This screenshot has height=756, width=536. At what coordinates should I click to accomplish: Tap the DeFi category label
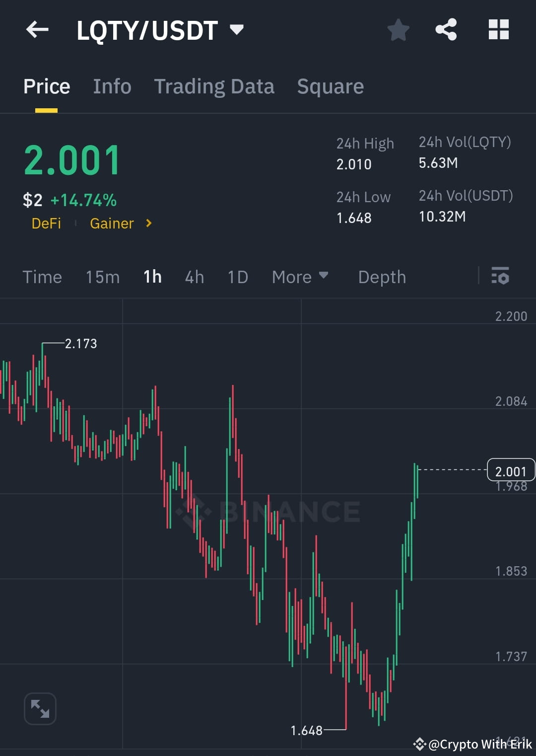coord(46,224)
